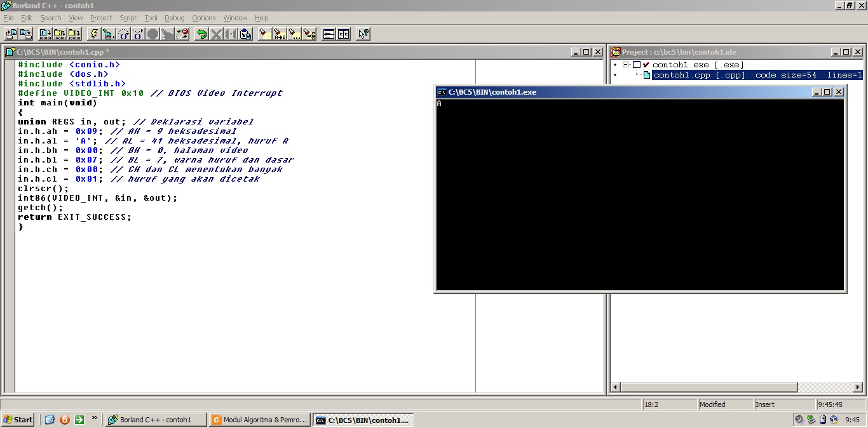Open the Debug menu
This screenshot has width=868, height=428.
pyautogui.click(x=175, y=18)
